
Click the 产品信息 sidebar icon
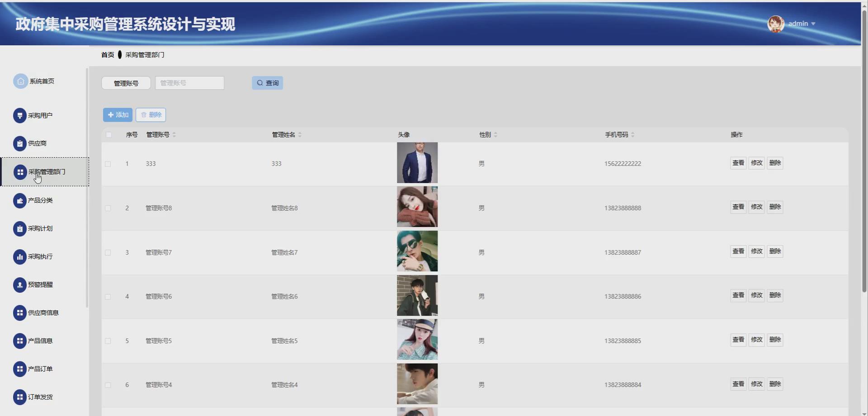click(x=19, y=340)
